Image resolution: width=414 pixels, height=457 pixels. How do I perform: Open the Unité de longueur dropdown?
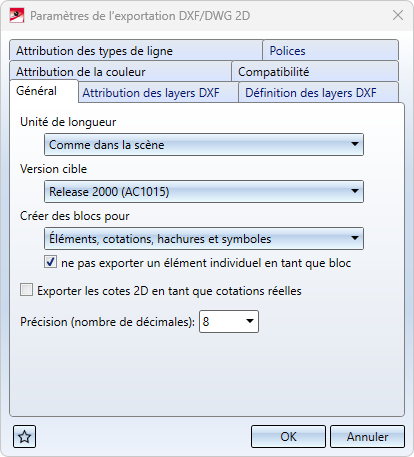[x=204, y=145]
